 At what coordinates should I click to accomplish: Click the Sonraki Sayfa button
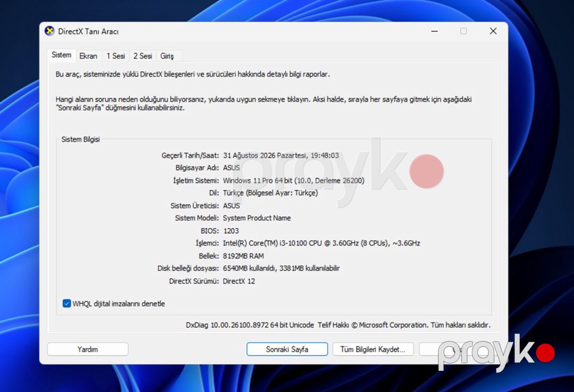287,349
